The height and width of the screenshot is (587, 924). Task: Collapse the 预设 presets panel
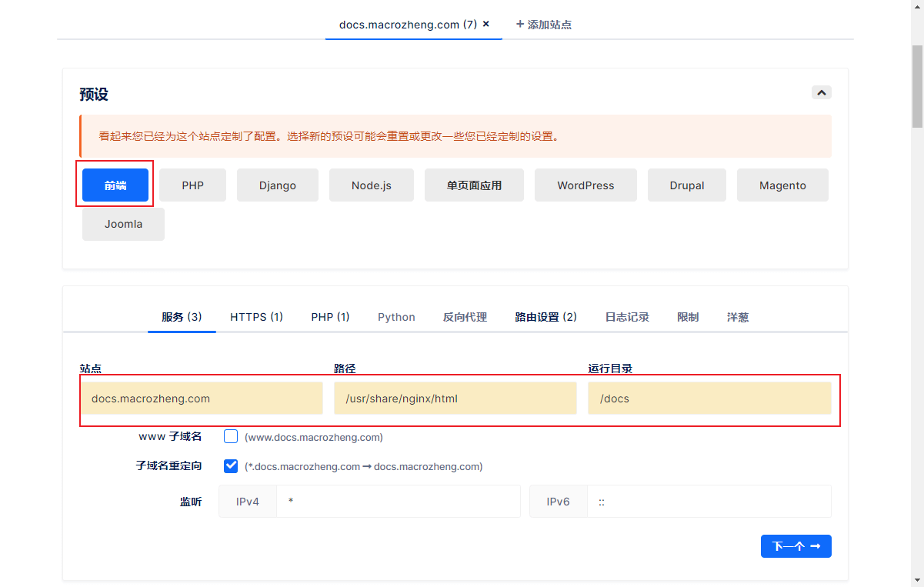tap(822, 92)
